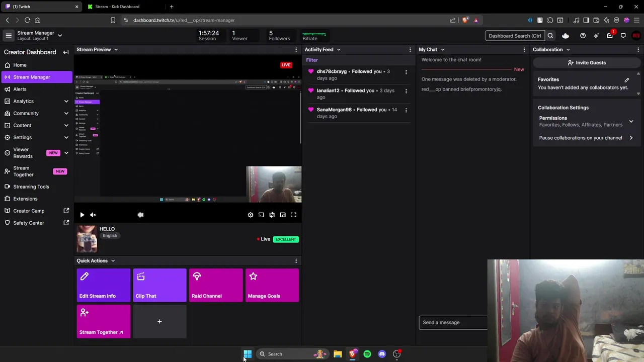Click the audio waveform icon in the player

coord(140,215)
